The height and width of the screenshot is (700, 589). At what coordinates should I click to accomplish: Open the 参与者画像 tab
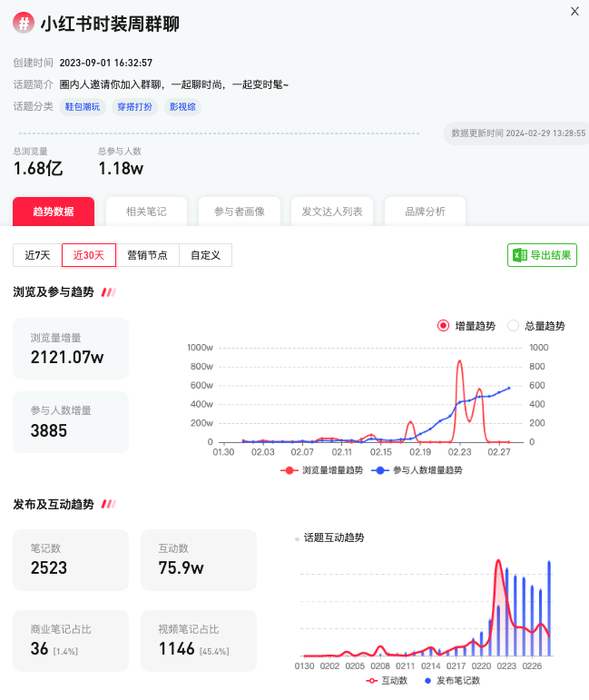(x=240, y=212)
